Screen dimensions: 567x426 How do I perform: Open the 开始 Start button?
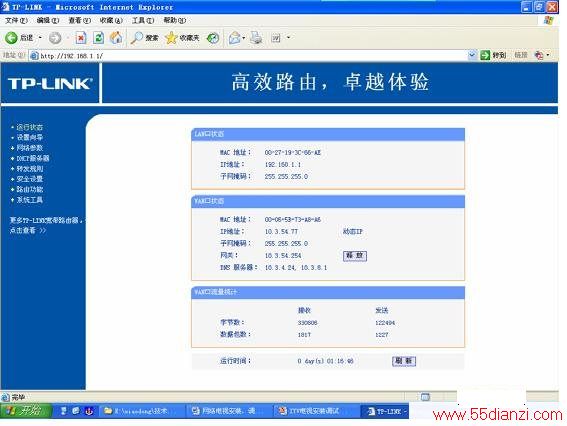click(x=25, y=411)
